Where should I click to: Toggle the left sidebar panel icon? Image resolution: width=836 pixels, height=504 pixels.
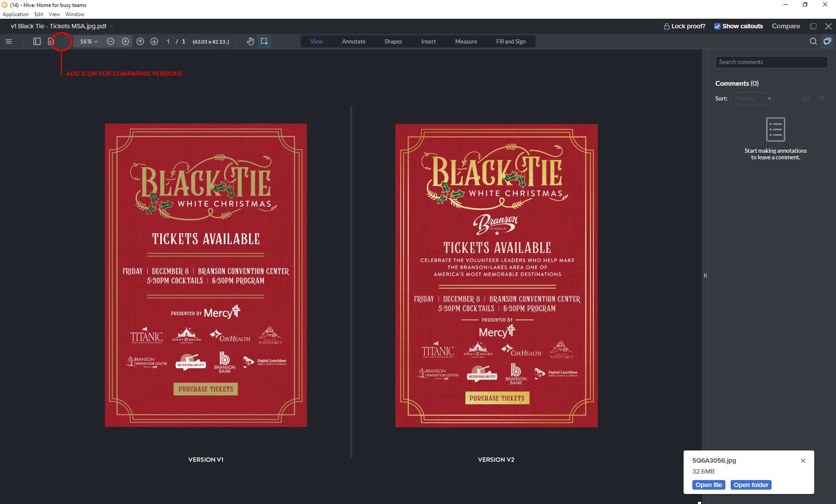pos(37,41)
